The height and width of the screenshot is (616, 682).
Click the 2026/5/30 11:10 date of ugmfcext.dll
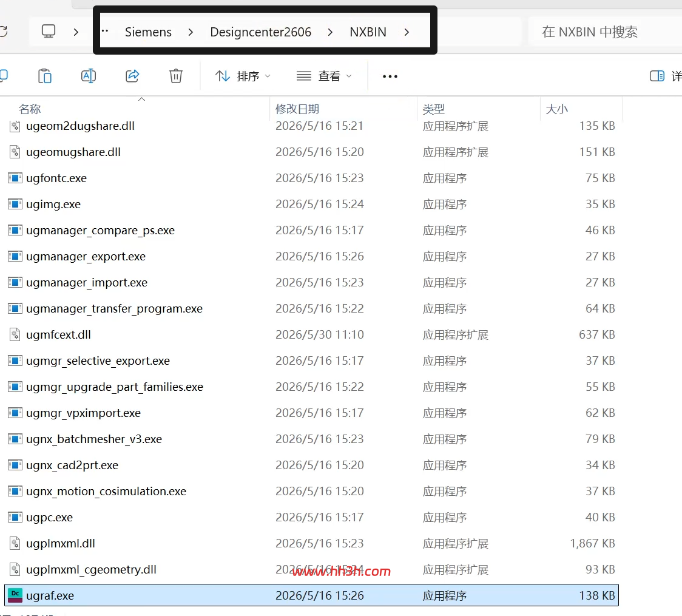[x=320, y=334]
